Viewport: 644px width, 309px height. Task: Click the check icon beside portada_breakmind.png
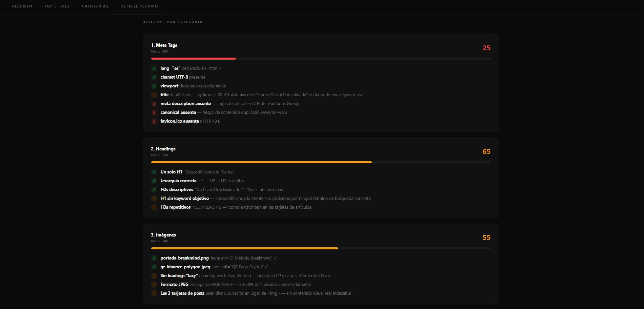click(x=154, y=258)
